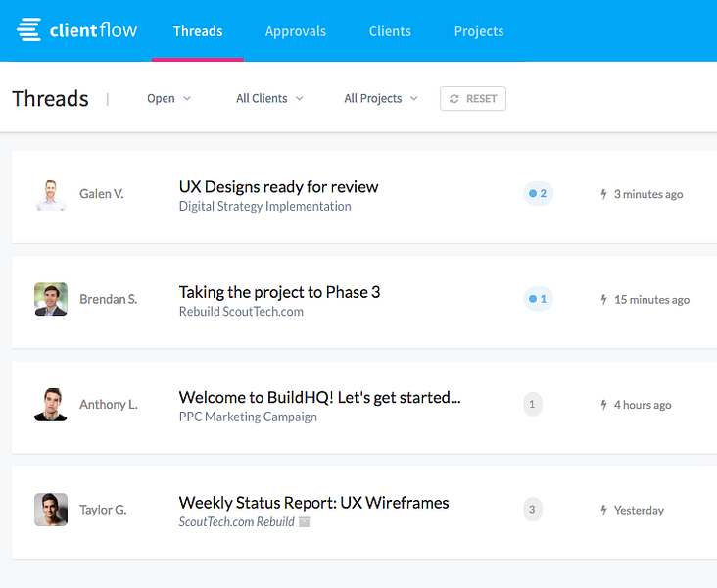Expand the All Projects filter dropdown
The image size is (717, 588).
380,98
